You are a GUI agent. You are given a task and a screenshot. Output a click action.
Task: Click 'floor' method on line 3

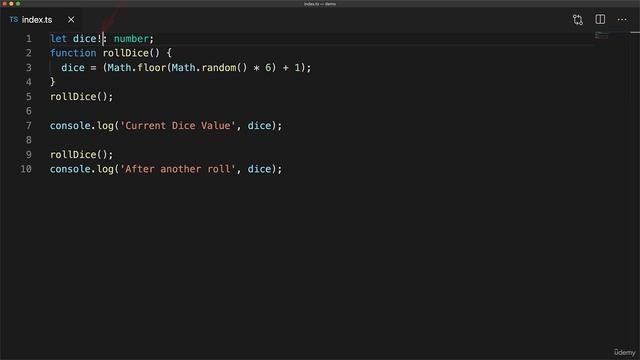(151, 68)
